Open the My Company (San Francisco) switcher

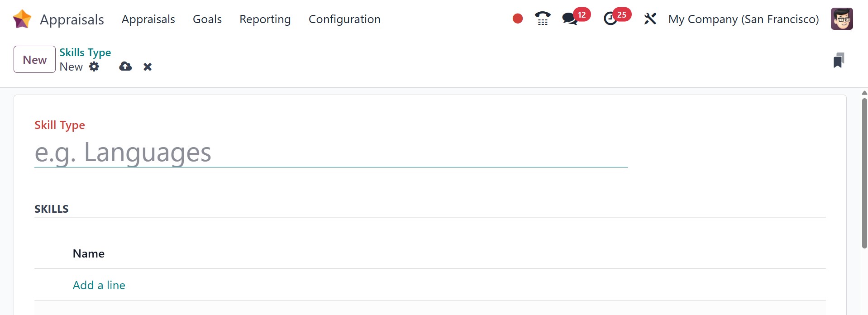click(744, 19)
